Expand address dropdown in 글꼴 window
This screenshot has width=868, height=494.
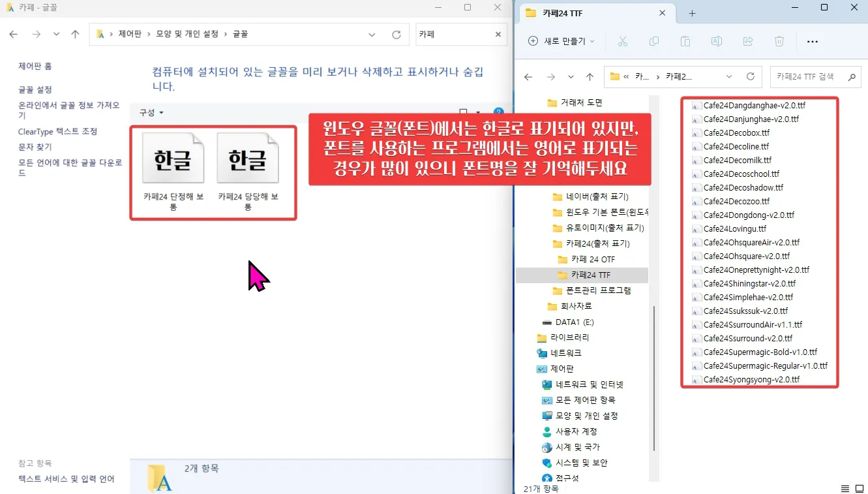pyautogui.click(x=372, y=35)
